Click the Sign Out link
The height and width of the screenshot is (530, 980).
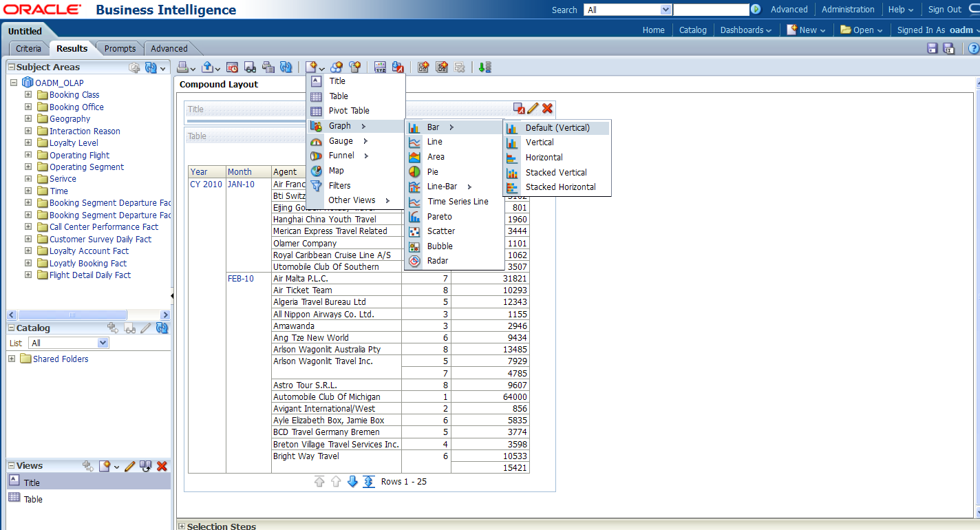click(x=944, y=10)
